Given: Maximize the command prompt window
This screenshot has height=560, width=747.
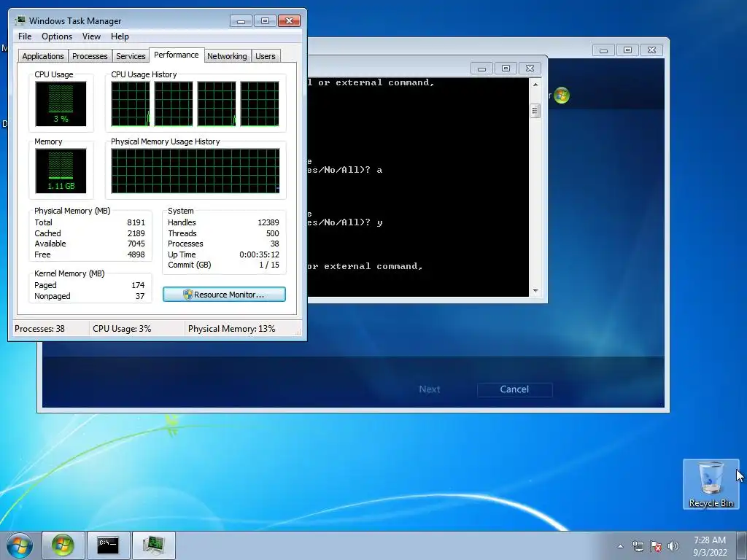Looking at the screenshot, I should click(506, 69).
